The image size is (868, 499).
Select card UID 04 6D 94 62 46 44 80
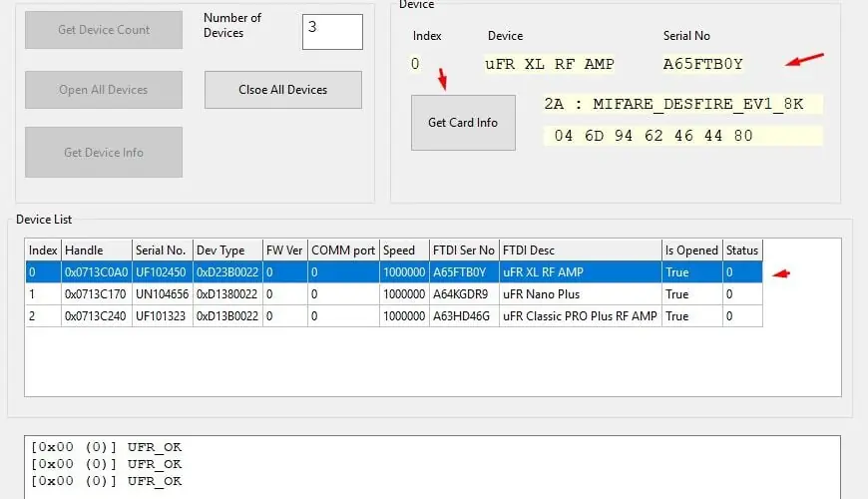coord(682,136)
